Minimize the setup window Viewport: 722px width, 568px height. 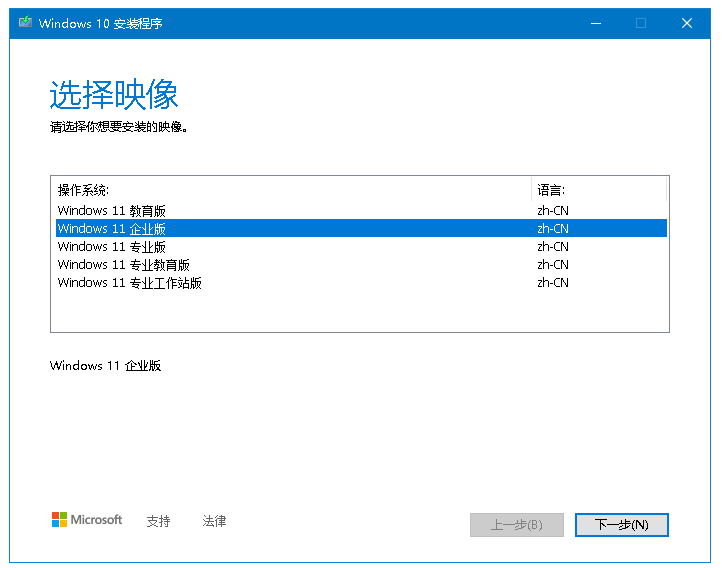596,23
